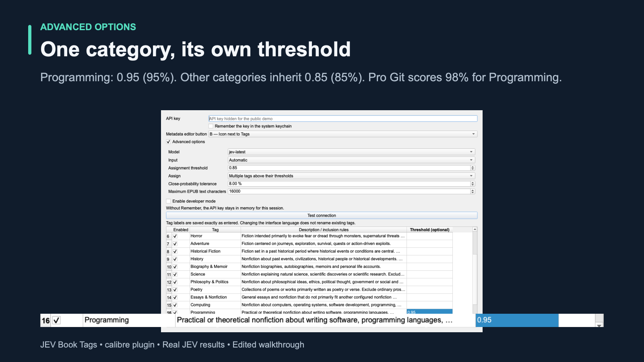Image resolution: width=644 pixels, height=362 pixels.
Task: Click row number 12 header in tag table
Action: click(x=169, y=282)
